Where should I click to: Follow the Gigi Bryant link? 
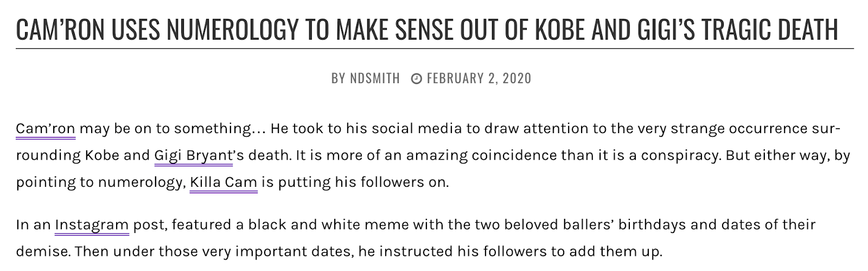(194, 155)
